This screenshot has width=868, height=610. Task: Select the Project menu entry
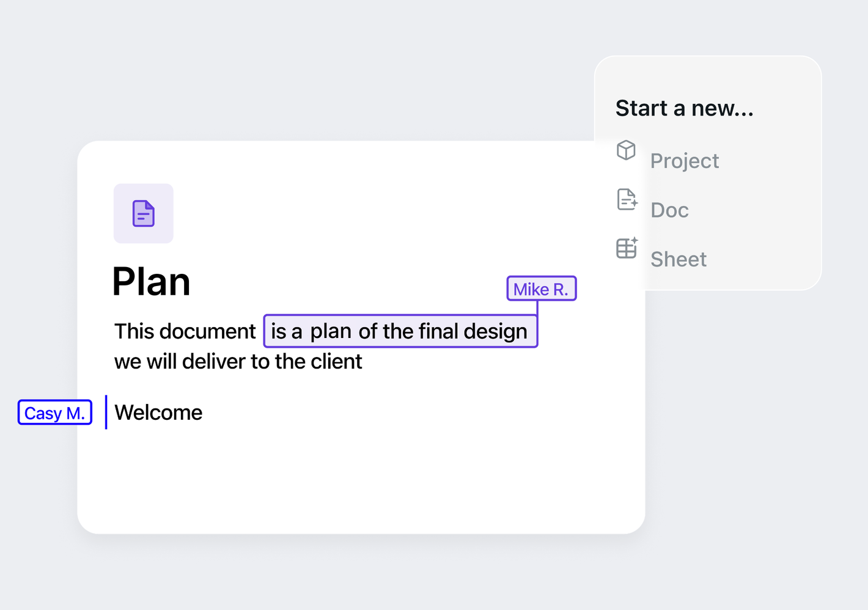pyautogui.click(x=684, y=161)
